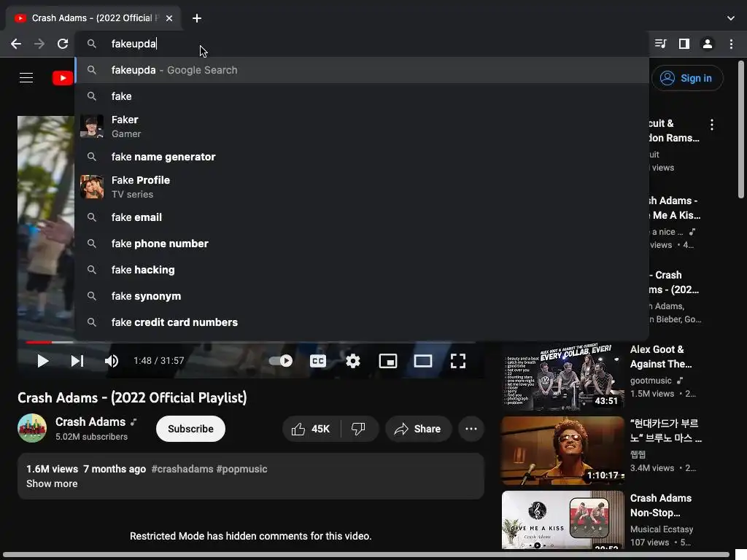Open more actions ellipsis button

(x=471, y=429)
